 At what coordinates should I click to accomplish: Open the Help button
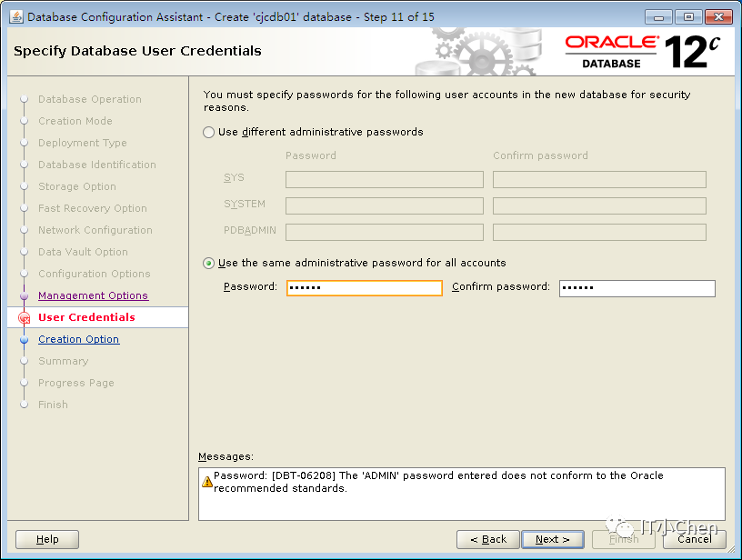coord(47,540)
